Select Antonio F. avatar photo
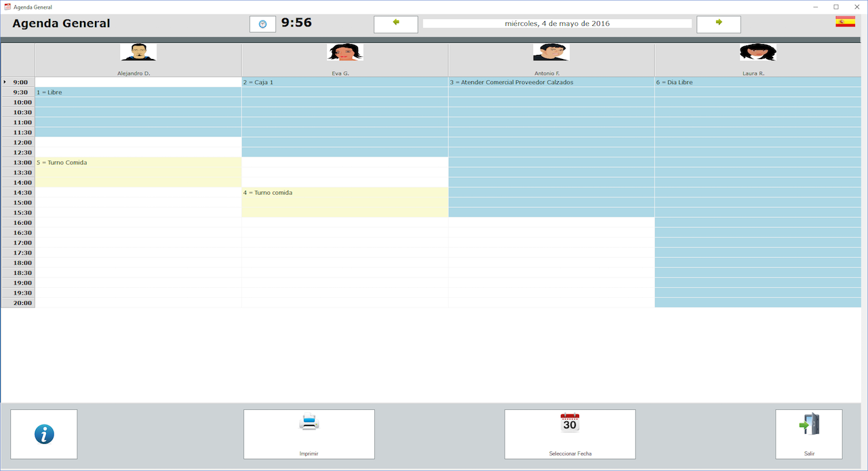This screenshot has width=868, height=471. [x=551, y=53]
